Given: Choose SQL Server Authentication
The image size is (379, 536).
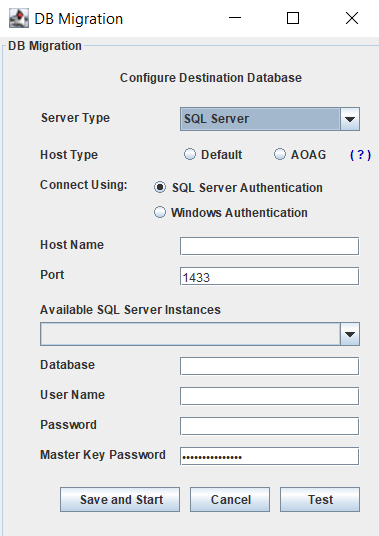Looking at the screenshot, I should [160, 187].
